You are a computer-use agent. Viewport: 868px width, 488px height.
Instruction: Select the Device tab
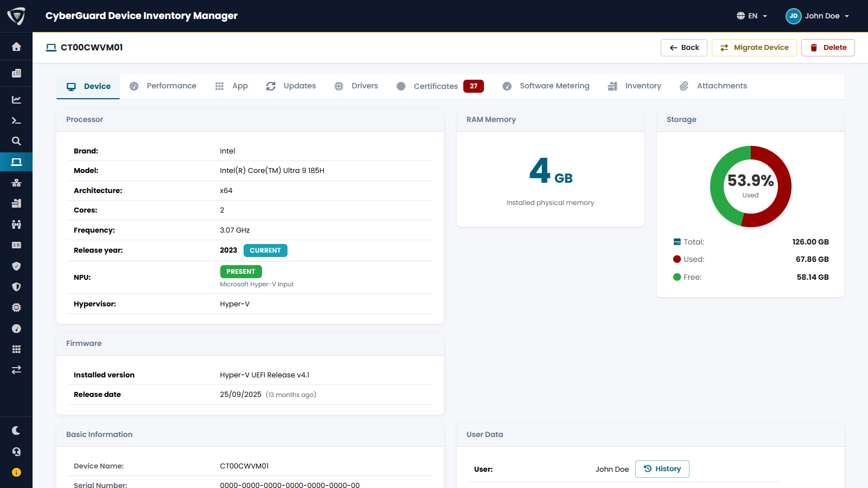[88, 86]
